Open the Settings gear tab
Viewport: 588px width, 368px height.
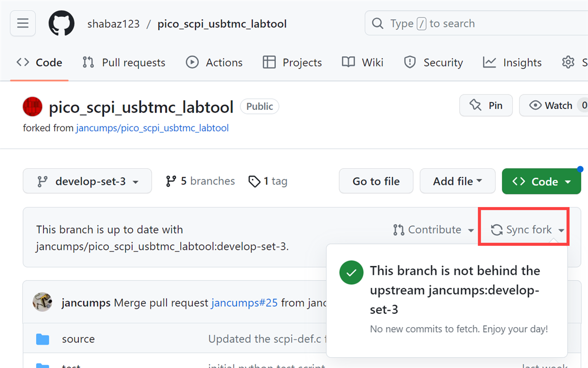tap(568, 62)
